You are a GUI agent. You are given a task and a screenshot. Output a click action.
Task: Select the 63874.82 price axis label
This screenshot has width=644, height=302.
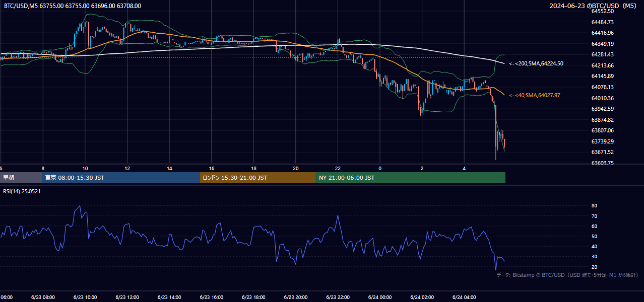602,120
